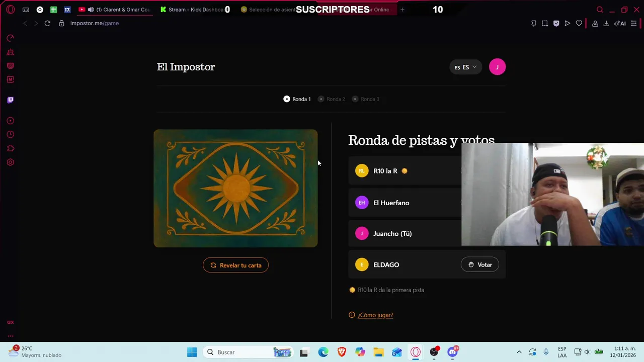Click the taskbar Buscar search box
This screenshot has height=362, width=644.
tap(248, 352)
